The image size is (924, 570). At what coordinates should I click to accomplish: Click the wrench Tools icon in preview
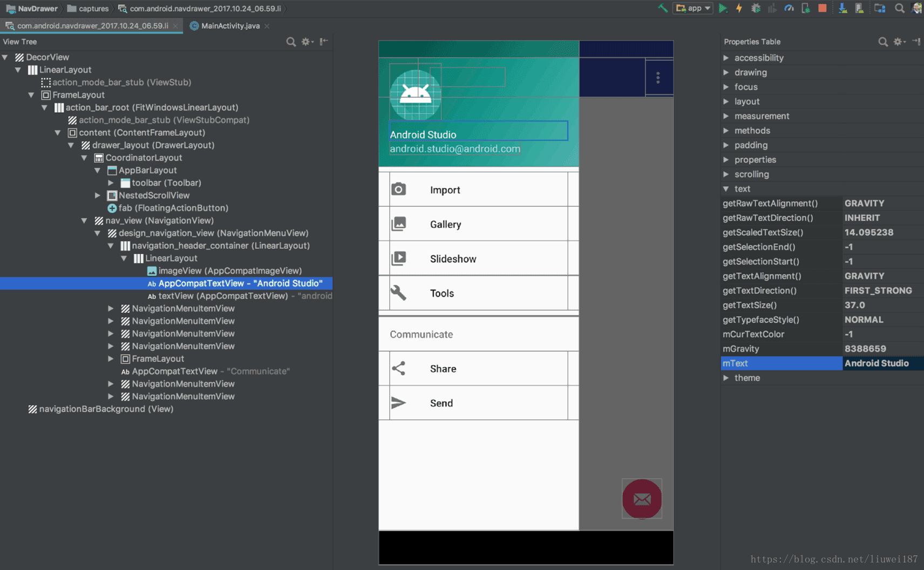(x=398, y=293)
